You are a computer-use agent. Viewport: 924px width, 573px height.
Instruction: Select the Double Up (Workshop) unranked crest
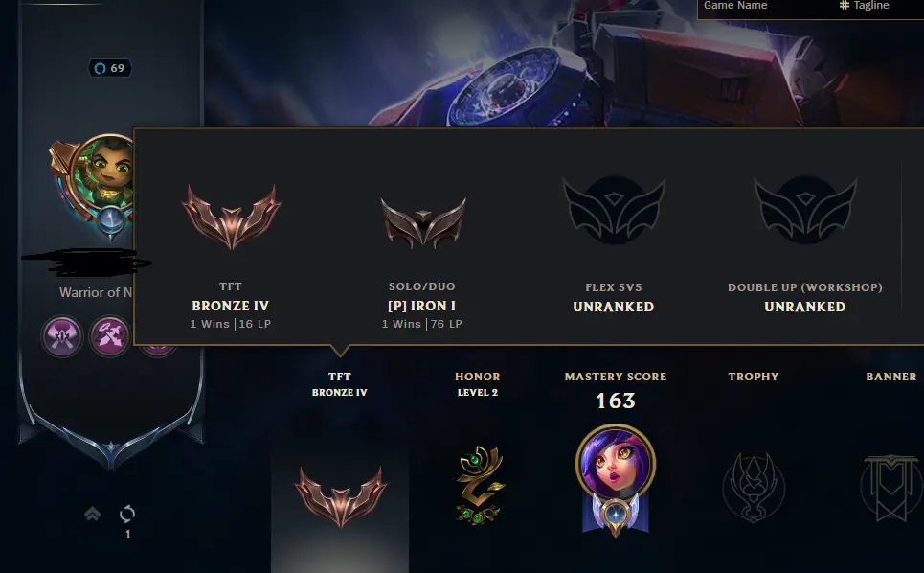coord(805,210)
